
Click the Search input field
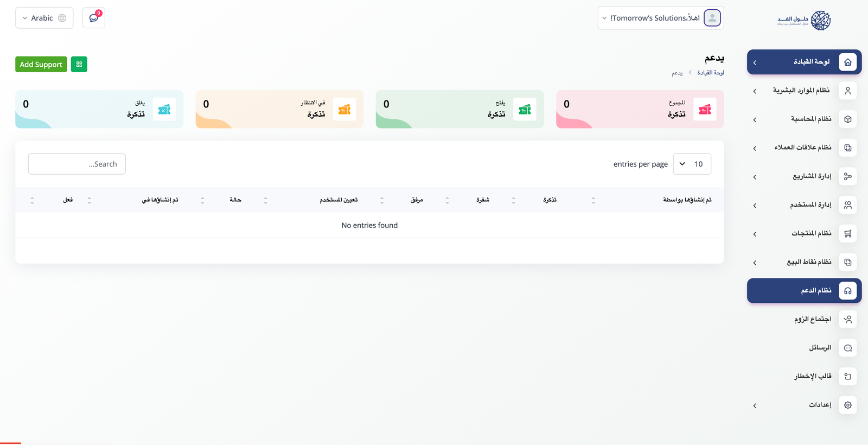tap(76, 164)
